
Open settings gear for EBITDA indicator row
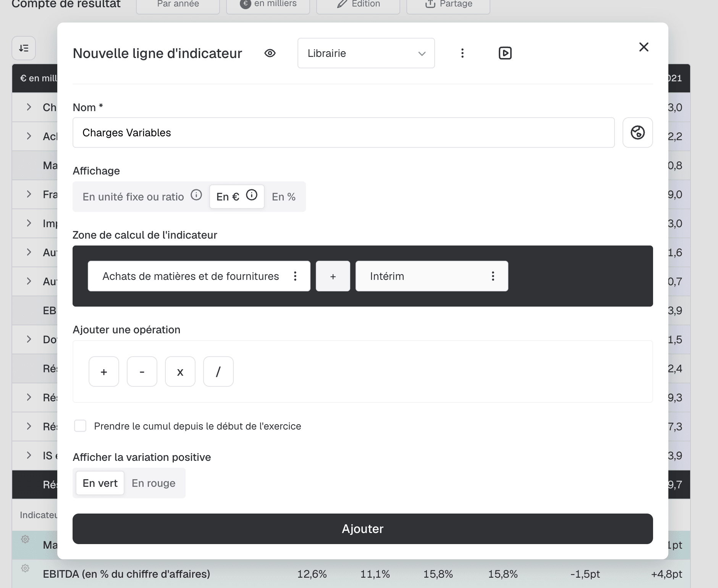coord(25,568)
